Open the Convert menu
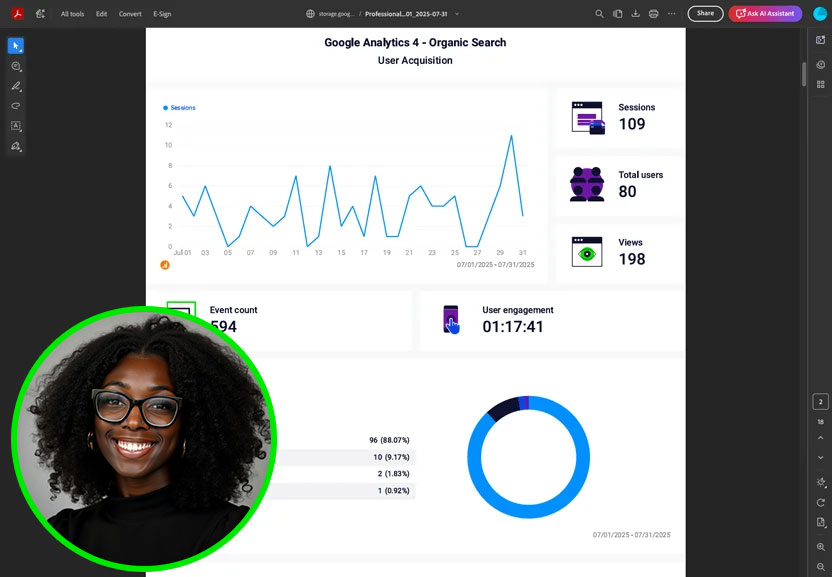Viewport: 832px width, 577px height. pos(130,14)
